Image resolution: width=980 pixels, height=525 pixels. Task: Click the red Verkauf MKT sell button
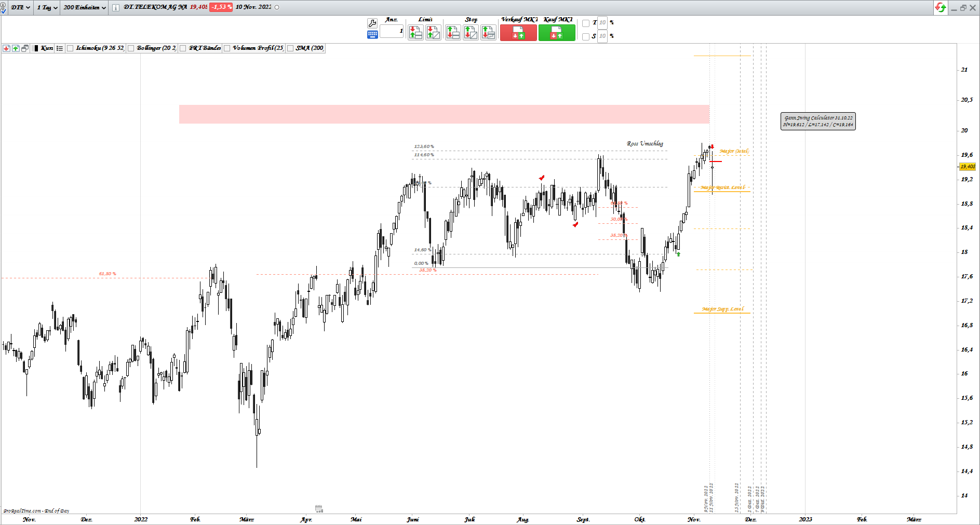(518, 33)
